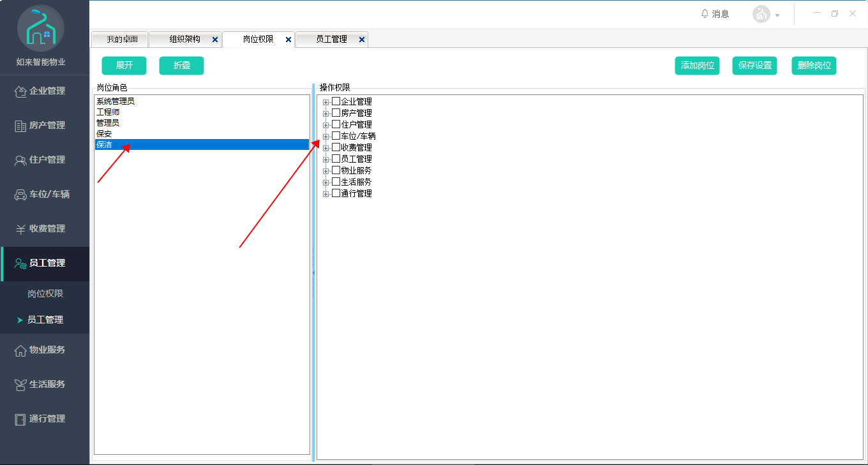
Task: Tick the 通行管理 permission checkbox
Action: pyautogui.click(x=336, y=193)
